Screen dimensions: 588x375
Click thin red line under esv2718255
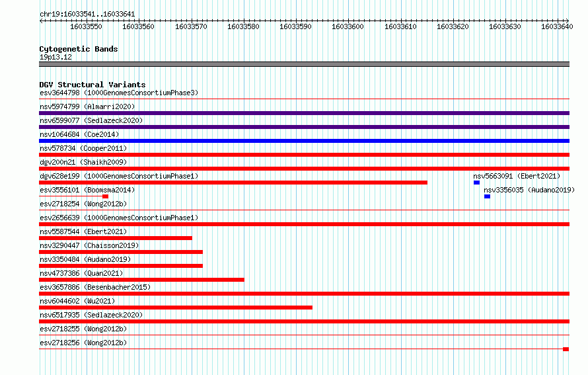click(x=304, y=335)
